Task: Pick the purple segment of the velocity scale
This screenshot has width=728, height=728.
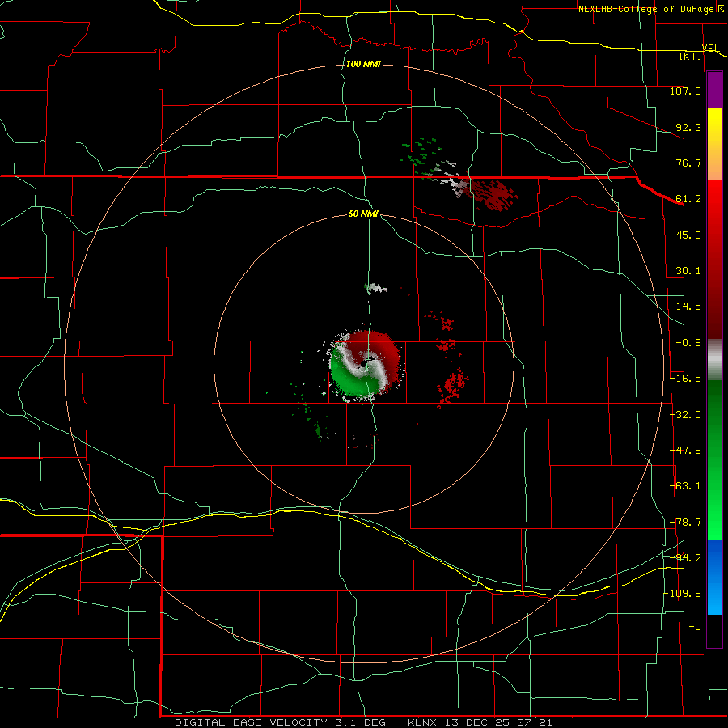Action: point(714,91)
